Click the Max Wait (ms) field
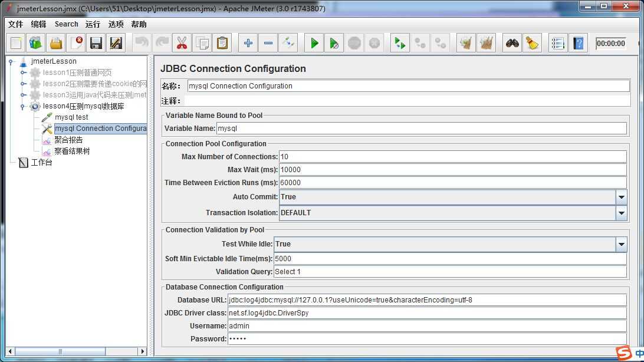This screenshot has height=362, width=644. coord(452,170)
